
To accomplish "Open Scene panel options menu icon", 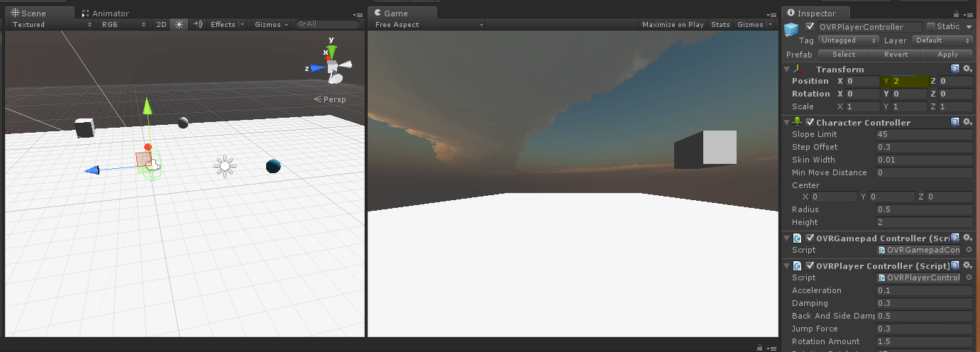I will (358, 14).
